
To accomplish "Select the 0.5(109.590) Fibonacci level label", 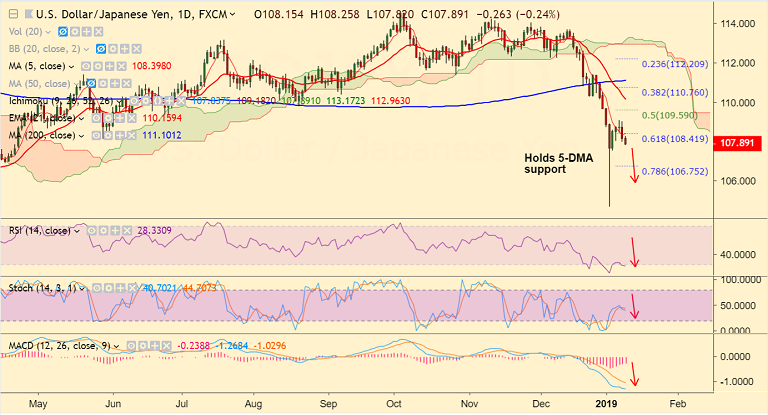I will 670,116.
